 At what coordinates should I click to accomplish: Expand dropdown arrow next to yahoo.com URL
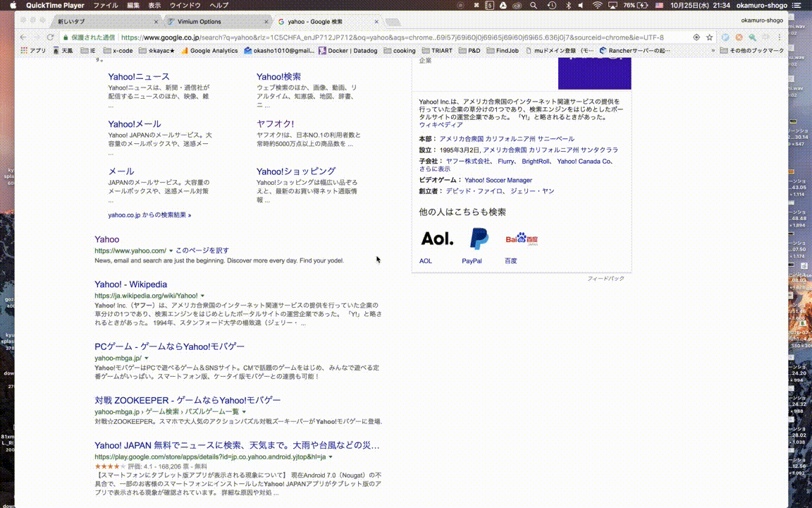pos(171,251)
